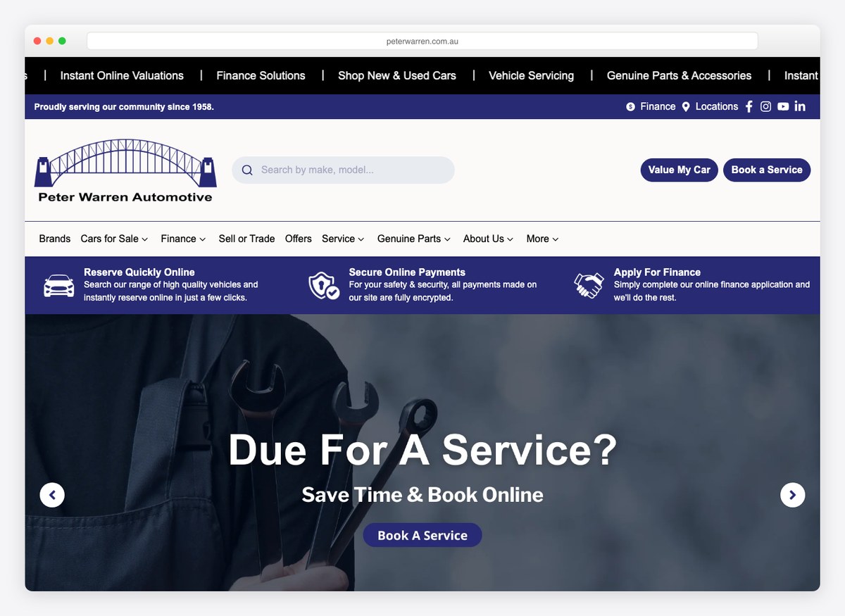Image resolution: width=845 pixels, height=616 pixels.
Task: Click the 'Due For A Service?' hero headline
Action: tap(423, 449)
